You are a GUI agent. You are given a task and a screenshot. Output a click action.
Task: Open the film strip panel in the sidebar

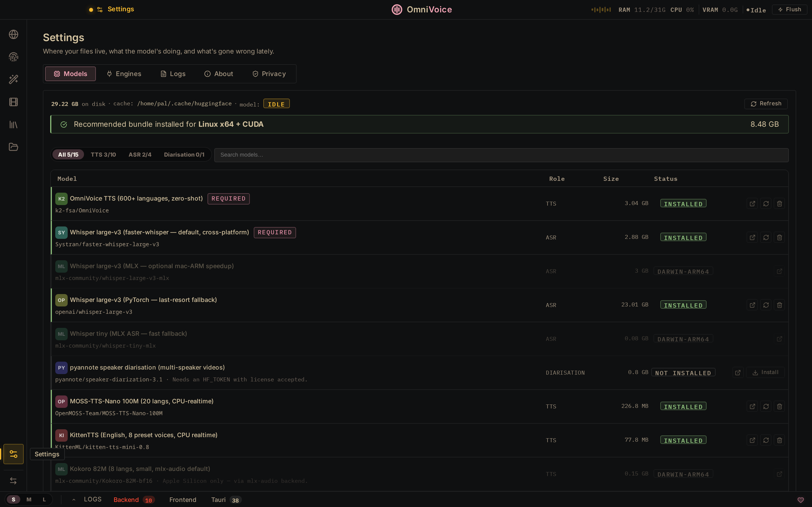click(x=13, y=102)
